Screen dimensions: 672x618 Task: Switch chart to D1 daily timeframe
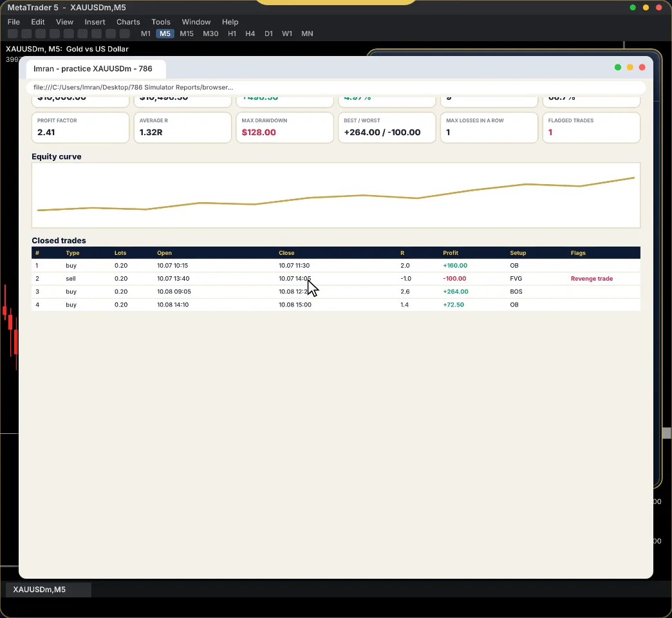[x=268, y=33]
